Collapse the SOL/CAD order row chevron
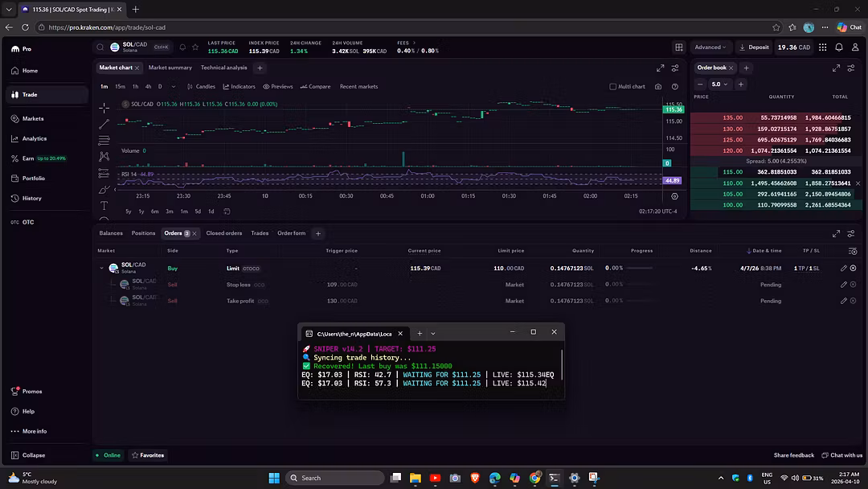This screenshot has width=868, height=489. coord(101,268)
